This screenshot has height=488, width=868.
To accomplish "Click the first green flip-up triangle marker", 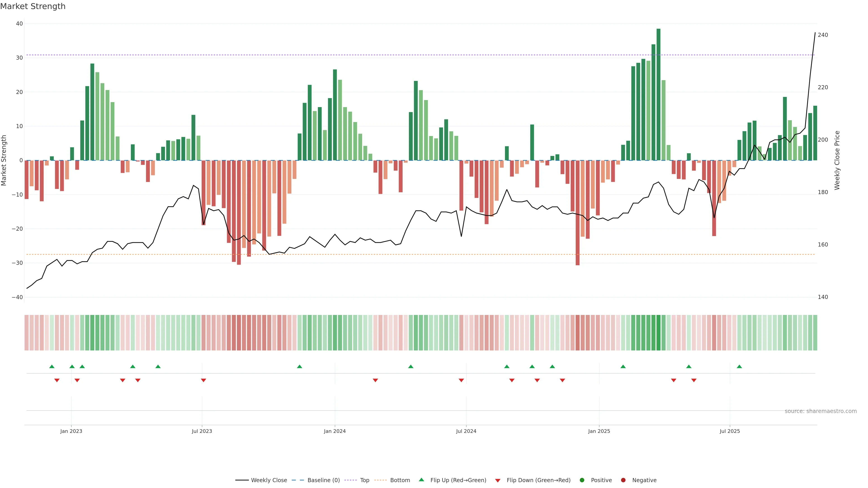I will 52,366.
